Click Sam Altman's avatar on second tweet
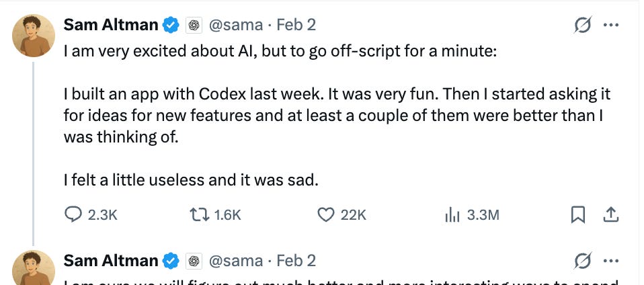Image resolution: width=644 pixels, height=285 pixels. [34, 268]
